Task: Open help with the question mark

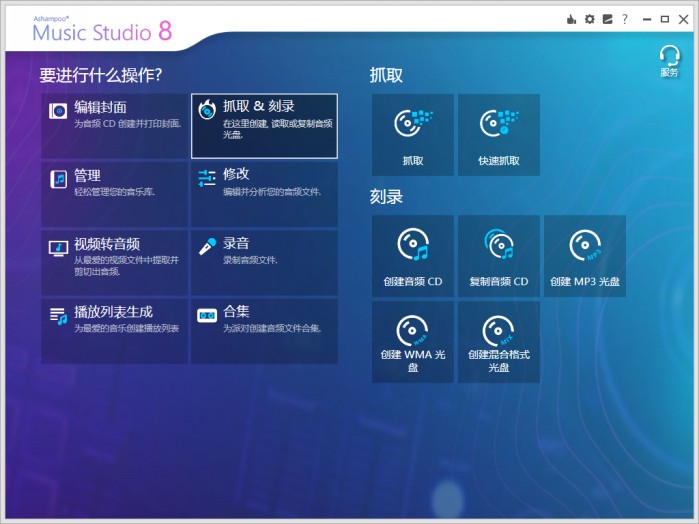Action: coord(625,19)
